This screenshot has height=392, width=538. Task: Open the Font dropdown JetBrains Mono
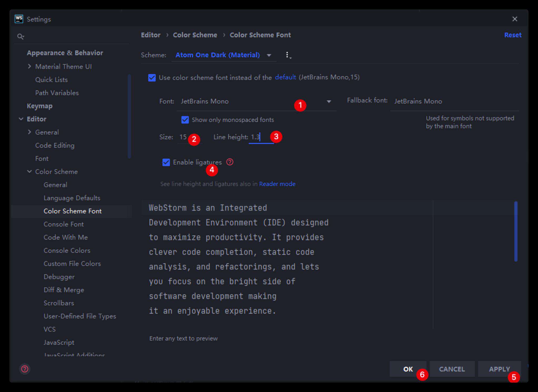pos(257,101)
